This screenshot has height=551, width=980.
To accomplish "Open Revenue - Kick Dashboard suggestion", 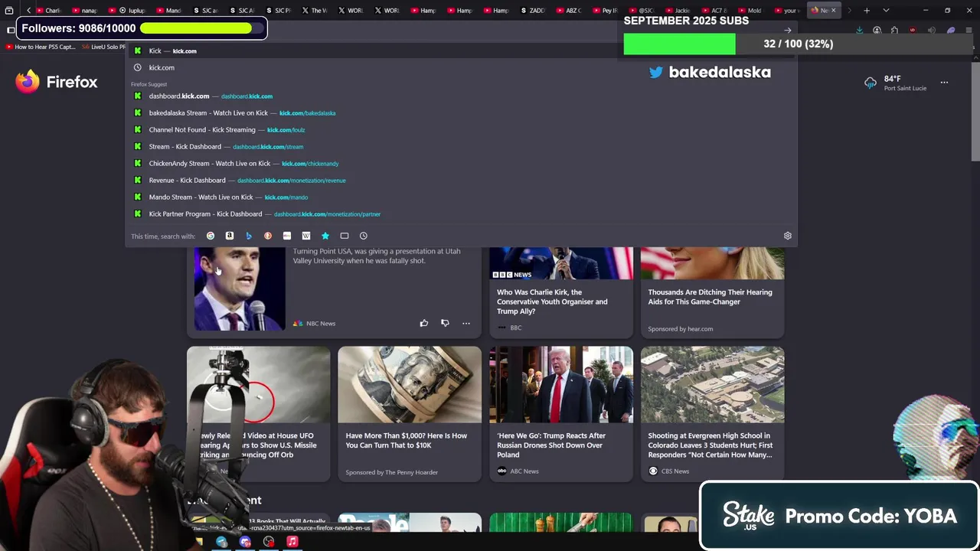I will [x=462, y=180].
